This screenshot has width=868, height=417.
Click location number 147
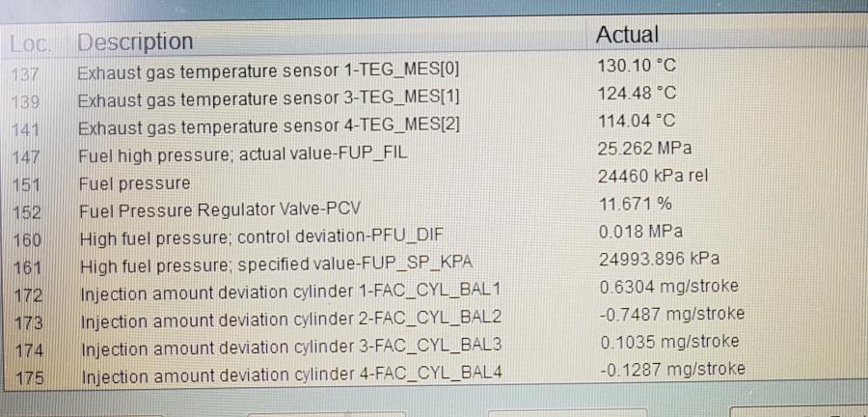point(26,156)
